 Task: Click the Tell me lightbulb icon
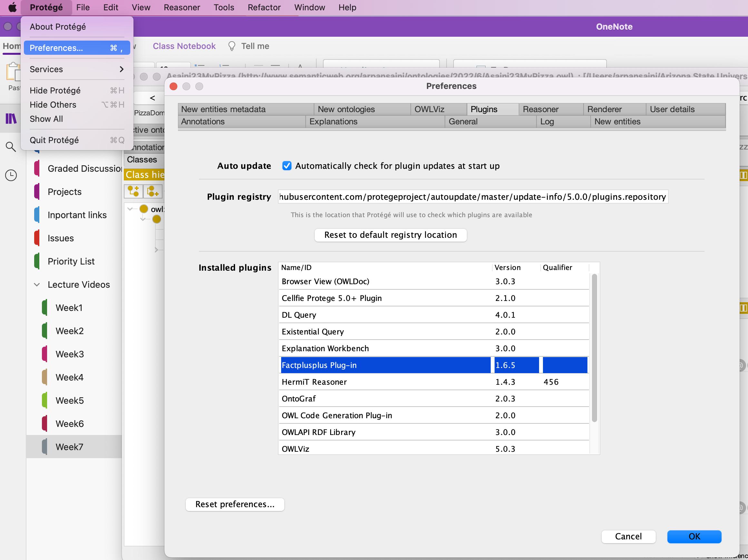tap(231, 46)
